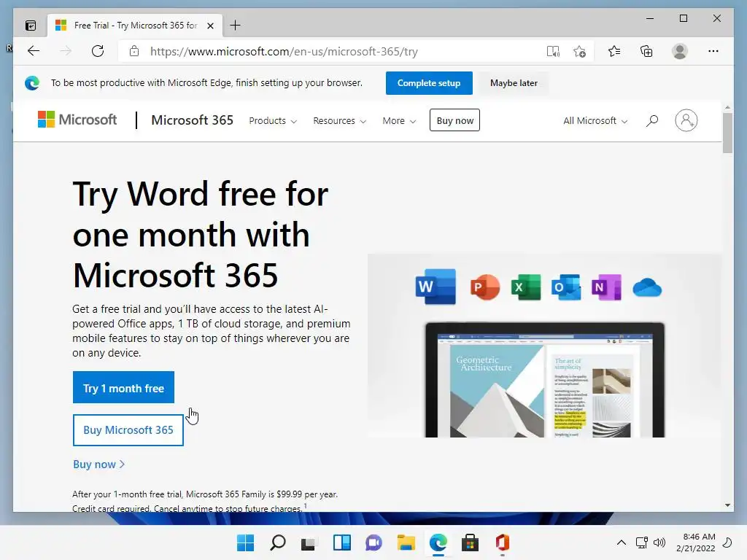Close the Free Trial tab

210,26
